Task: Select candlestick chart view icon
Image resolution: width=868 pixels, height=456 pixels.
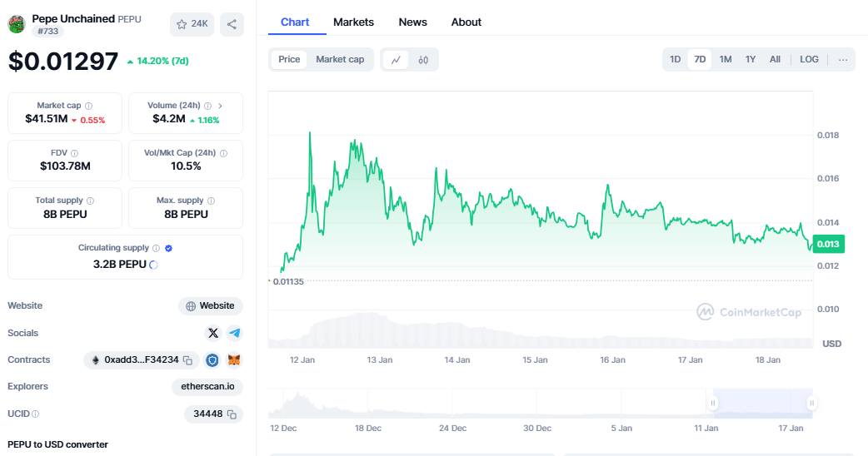Action: [x=423, y=60]
